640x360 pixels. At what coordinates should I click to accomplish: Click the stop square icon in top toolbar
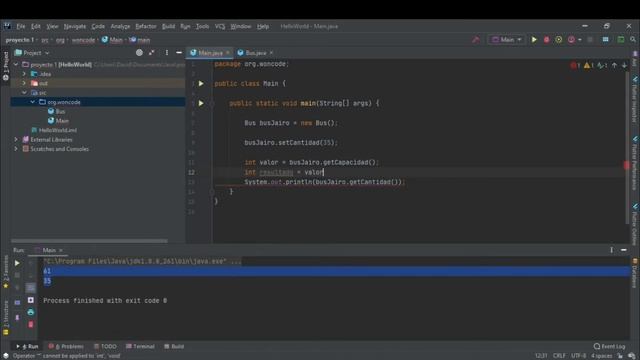(590, 40)
